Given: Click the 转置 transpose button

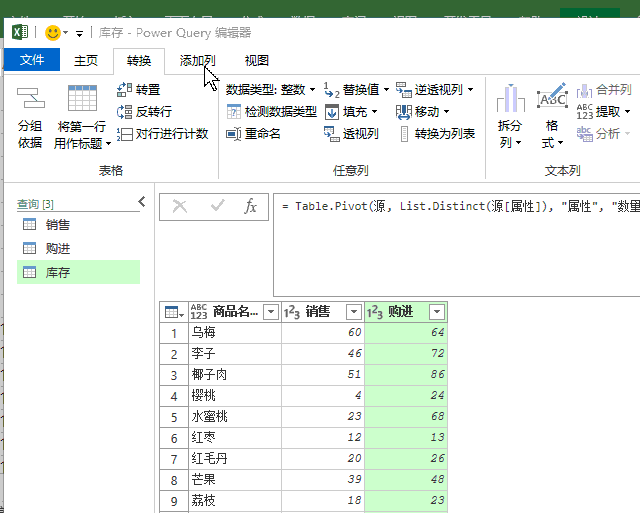Looking at the screenshot, I should (139, 89).
